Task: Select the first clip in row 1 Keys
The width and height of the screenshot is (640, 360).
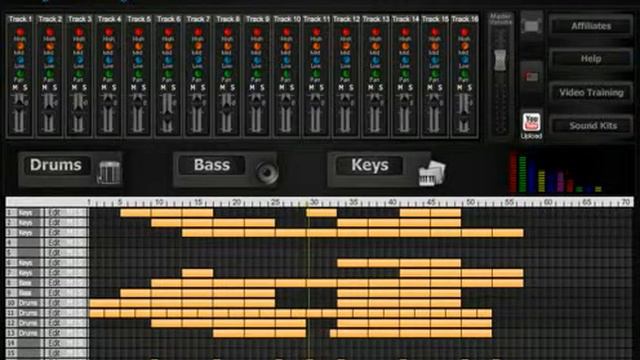Action: pos(136,213)
